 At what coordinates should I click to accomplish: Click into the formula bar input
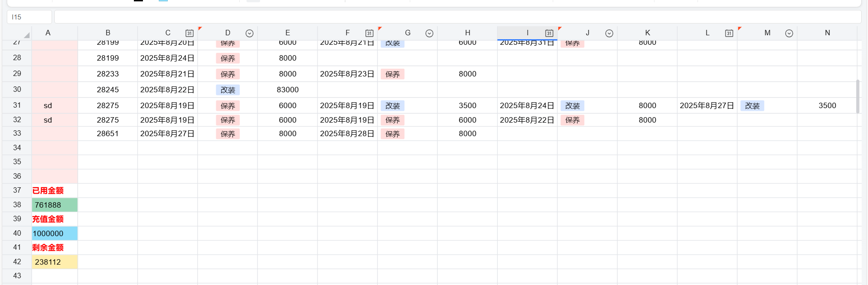457,17
